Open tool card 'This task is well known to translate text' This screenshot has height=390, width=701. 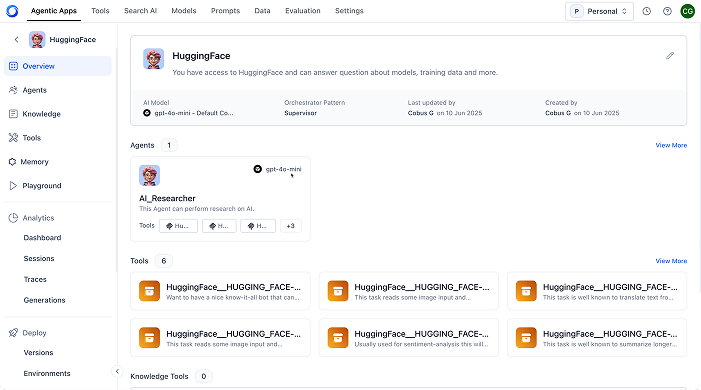point(597,291)
